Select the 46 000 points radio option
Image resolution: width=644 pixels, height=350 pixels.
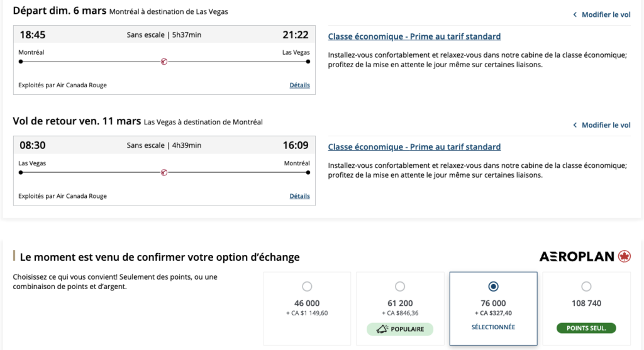click(307, 287)
